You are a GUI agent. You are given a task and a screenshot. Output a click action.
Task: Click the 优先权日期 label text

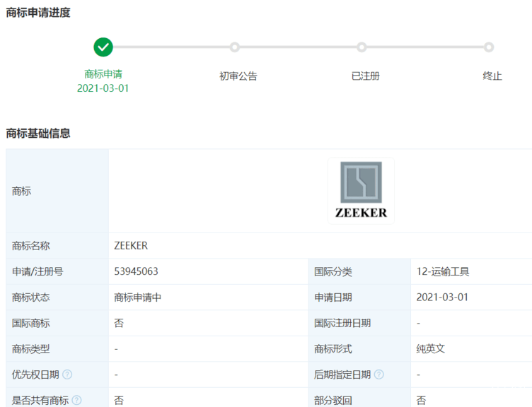click(35, 374)
